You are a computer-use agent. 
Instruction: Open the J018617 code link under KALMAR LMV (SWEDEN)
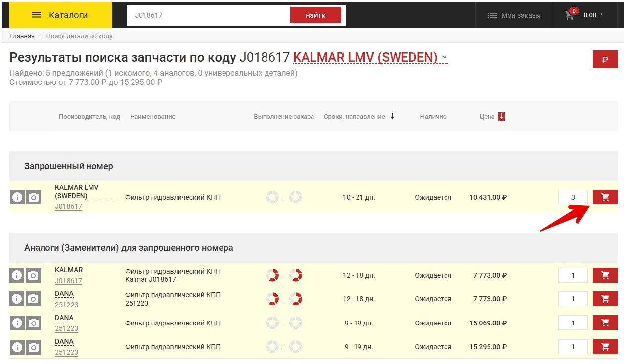click(68, 207)
